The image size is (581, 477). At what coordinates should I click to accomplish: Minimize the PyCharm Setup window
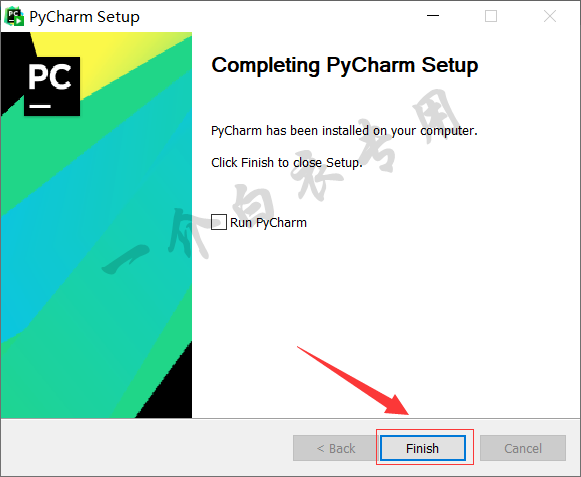coord(433,16)
